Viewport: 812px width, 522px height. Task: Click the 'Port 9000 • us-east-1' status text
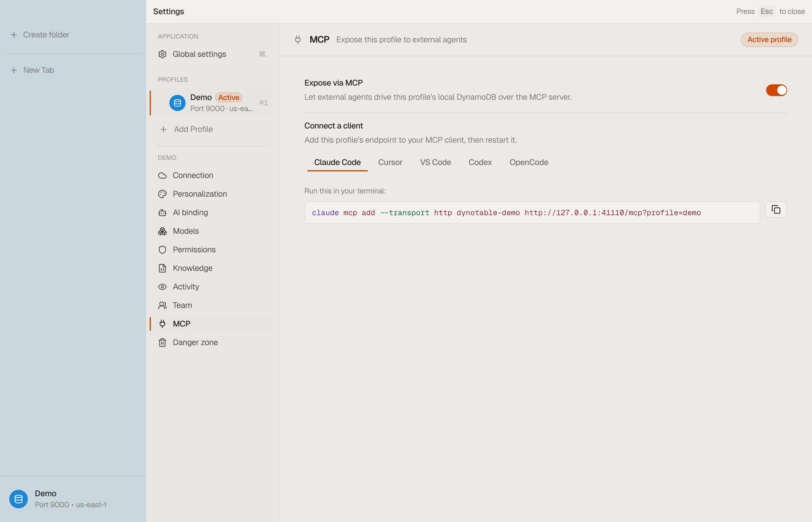70,505
